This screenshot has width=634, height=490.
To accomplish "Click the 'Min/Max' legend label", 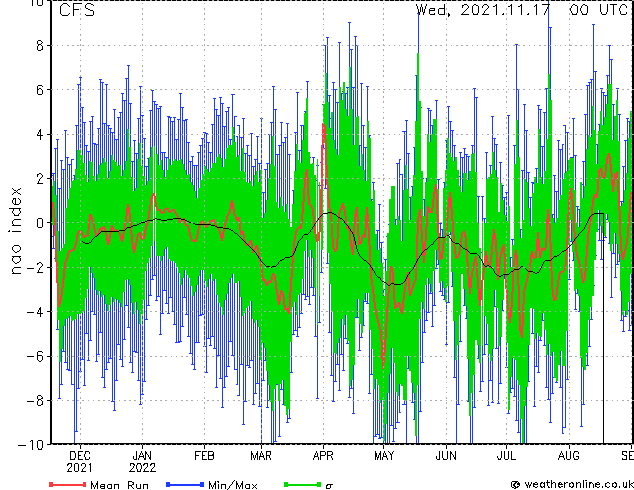I will (x=232, y=485).
